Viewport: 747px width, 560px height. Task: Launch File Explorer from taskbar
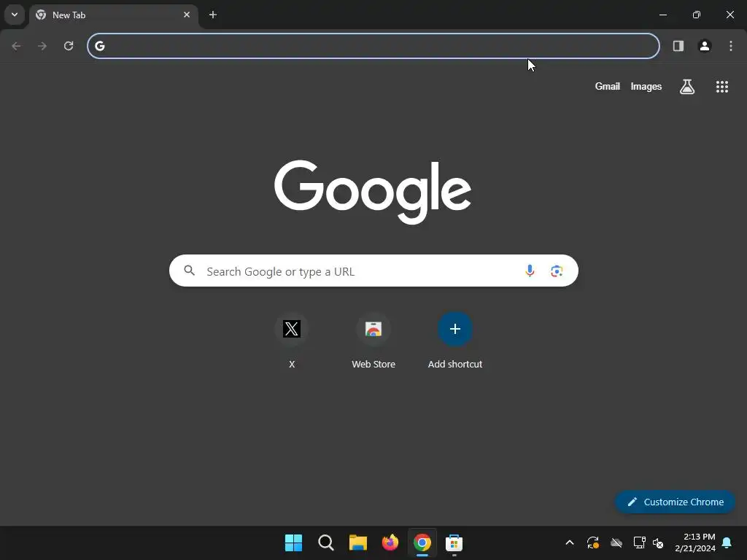[x=357, y=542]
